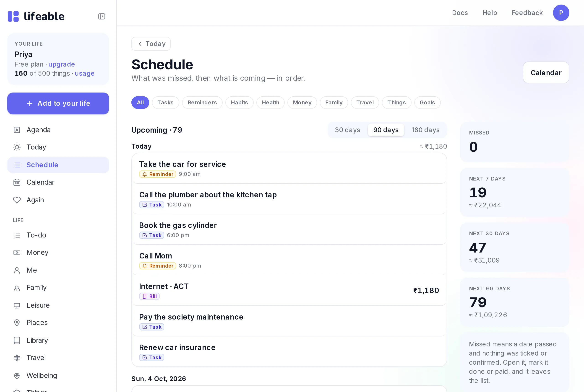Screen dimensions: 584x392
Task: Click the Library book icon
Action: (x=17, y=340)
